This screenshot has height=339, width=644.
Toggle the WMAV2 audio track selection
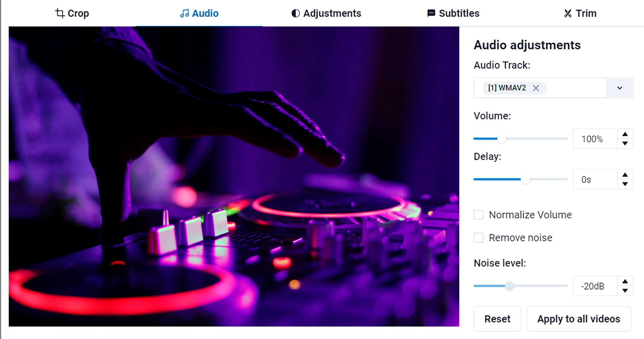pyautogui.click(x=536, y=88)
